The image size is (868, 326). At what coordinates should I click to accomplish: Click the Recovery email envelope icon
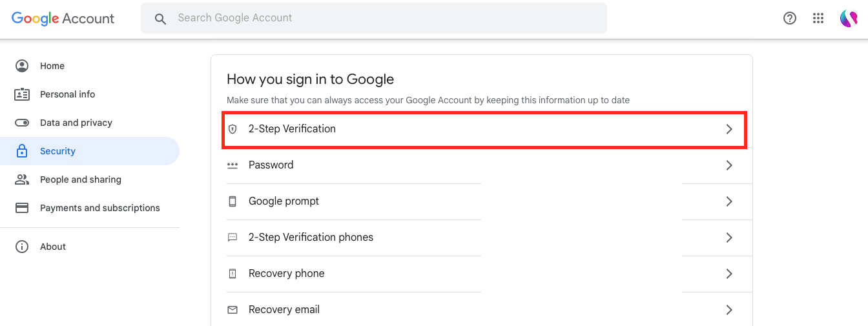point(232,310)
